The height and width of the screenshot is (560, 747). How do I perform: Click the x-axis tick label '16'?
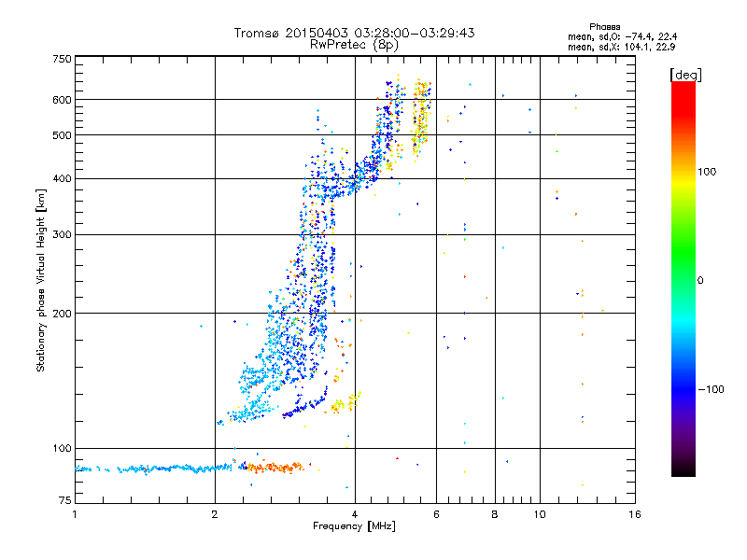tap(635, 514)
